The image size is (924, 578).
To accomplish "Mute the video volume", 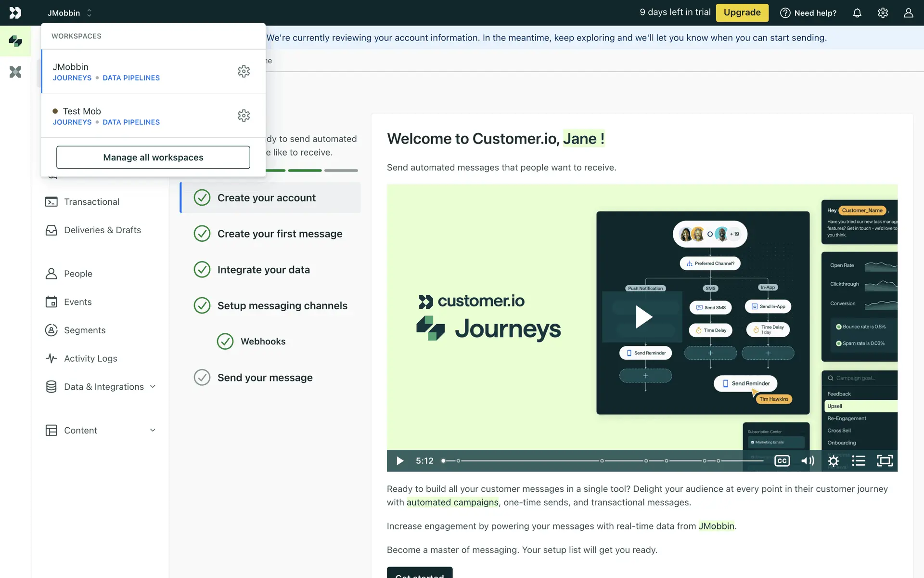I will [808, 461].
